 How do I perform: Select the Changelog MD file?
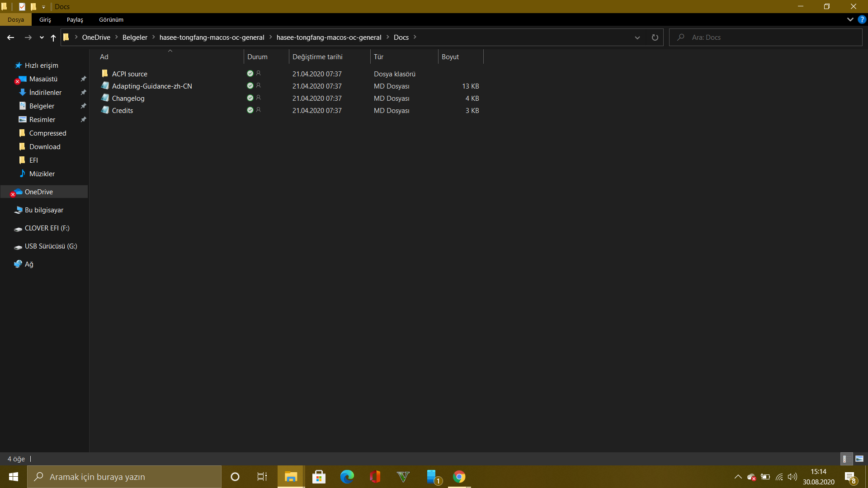pyautogui.click(x=128, y=98)
